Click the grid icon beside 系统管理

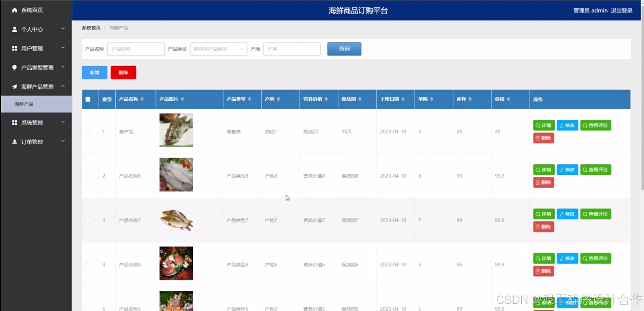click(x=15, y=122)
